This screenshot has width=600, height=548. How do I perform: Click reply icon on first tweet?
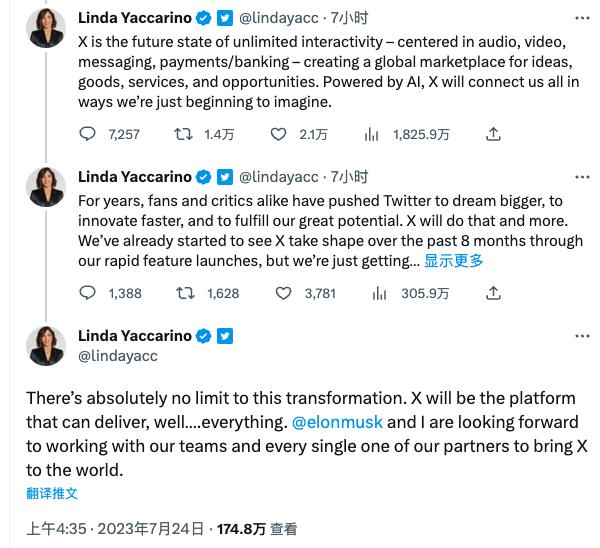pos(87,134)
